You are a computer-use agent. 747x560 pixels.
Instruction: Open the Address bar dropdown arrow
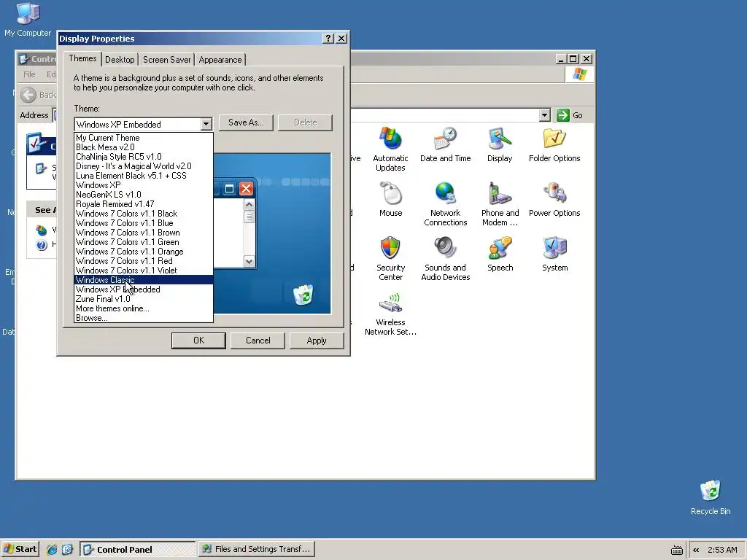click(x=544, y=115)
